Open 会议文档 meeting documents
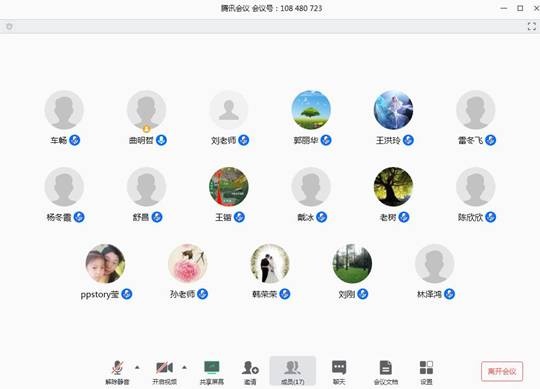 386,372
